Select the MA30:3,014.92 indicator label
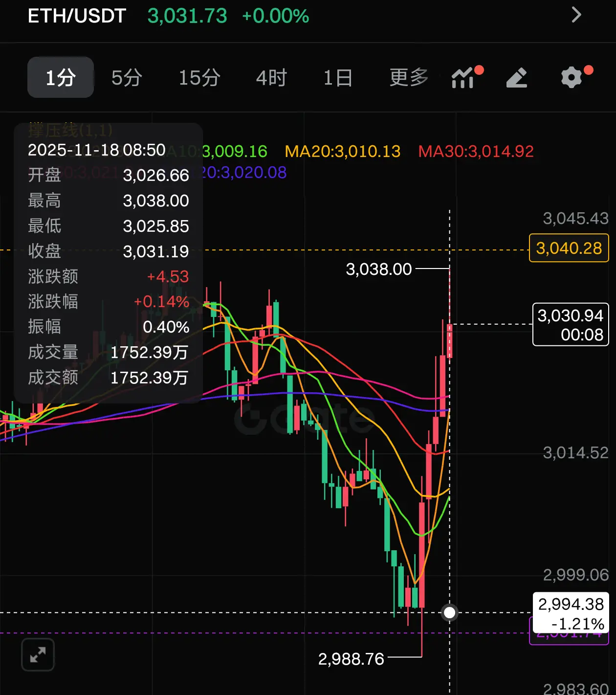The width and height of the screenshot is (616, 695). [x=476, y=151]
